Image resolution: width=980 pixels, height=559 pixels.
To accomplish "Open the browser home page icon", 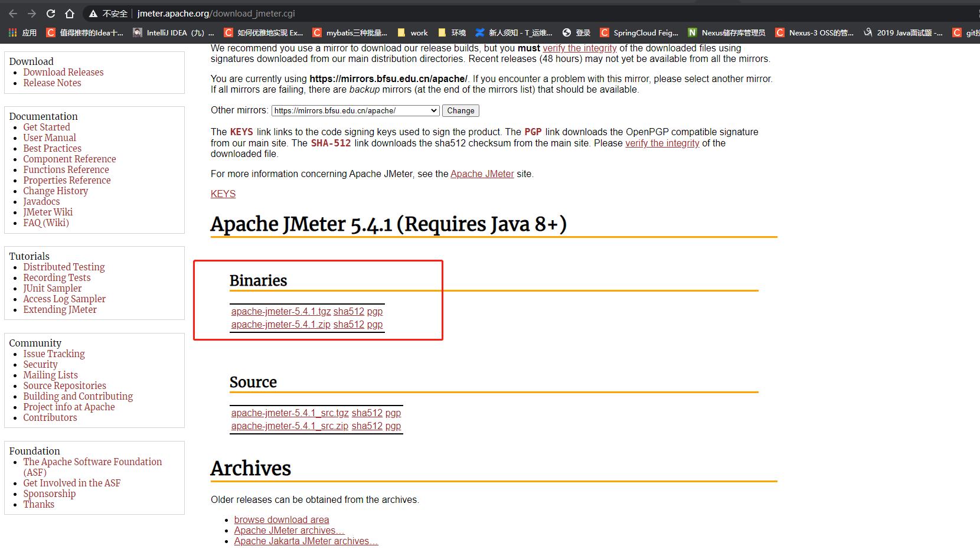I will coord(70,14).
